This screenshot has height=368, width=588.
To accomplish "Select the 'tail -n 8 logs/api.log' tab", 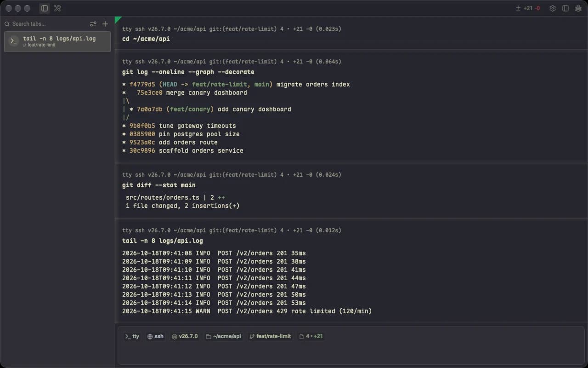I will [x=57, y=41].
